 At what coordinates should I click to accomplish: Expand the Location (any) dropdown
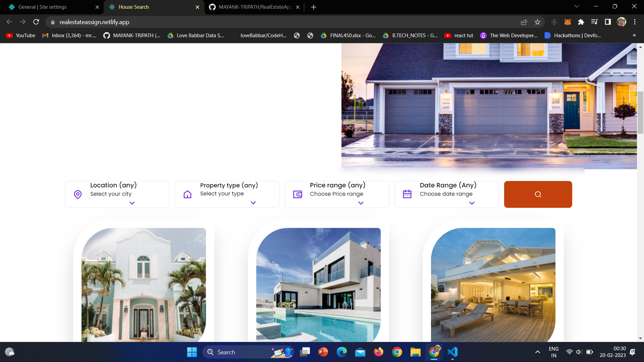pyautogui.click(x=132, y=203)
